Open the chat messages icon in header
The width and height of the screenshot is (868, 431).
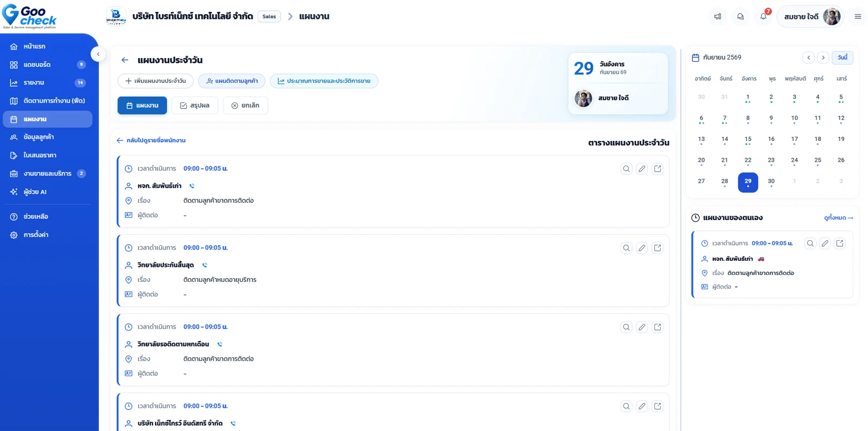[x=740, y=16]
